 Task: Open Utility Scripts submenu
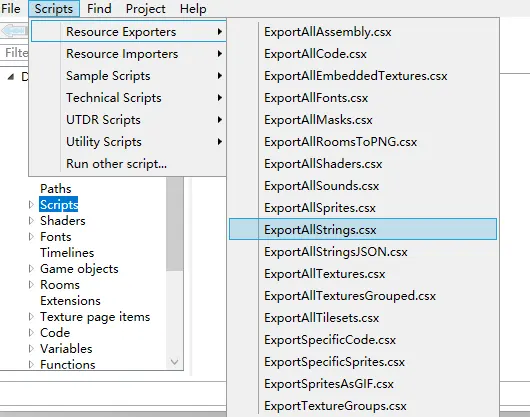[x=128, y=141]
